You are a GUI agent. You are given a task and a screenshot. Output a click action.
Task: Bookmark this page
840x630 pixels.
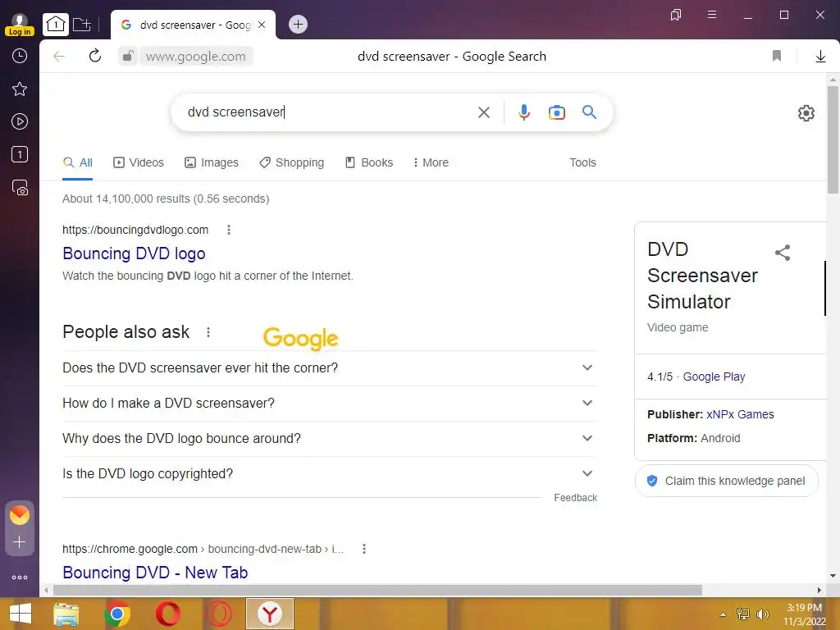[776, 56]
